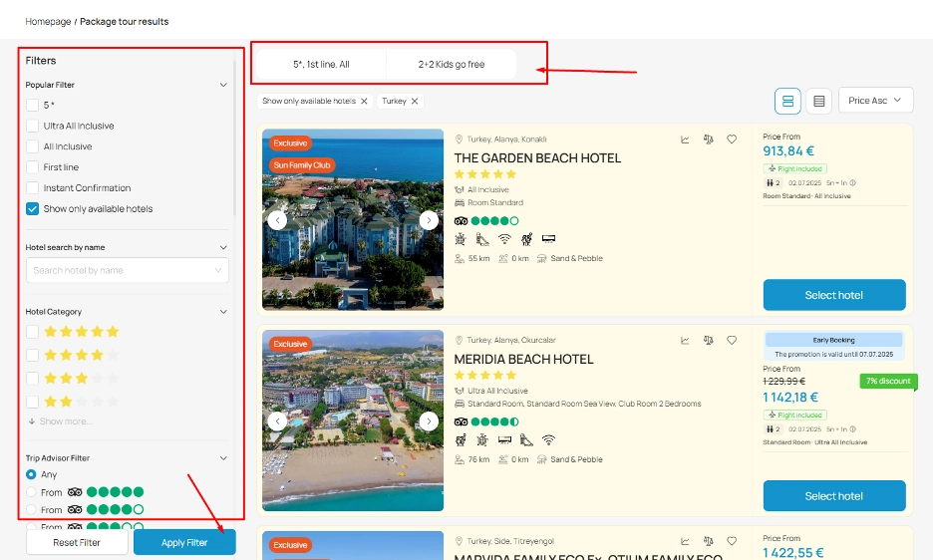Open THE GARDEN BEACH HOTEL title link
The width and height of the screenshot is (933, 560).
tap(537, 158)
